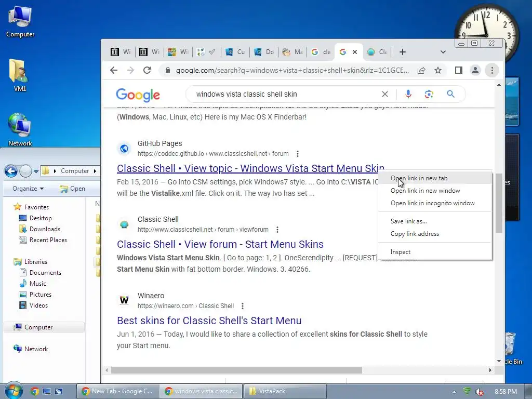The height and width of the screenshot is (399, 532).
Task: Click the muted volume tray icon
Action: coord(479,392)
